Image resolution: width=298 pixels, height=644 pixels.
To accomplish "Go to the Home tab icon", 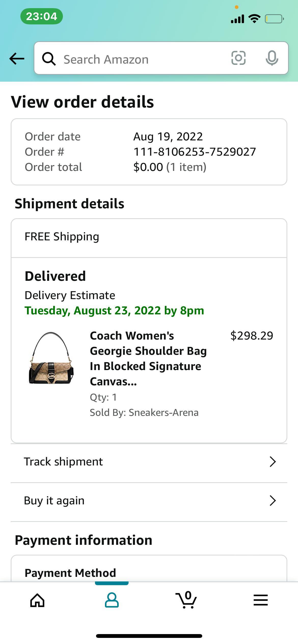I will tap(37, 601).
